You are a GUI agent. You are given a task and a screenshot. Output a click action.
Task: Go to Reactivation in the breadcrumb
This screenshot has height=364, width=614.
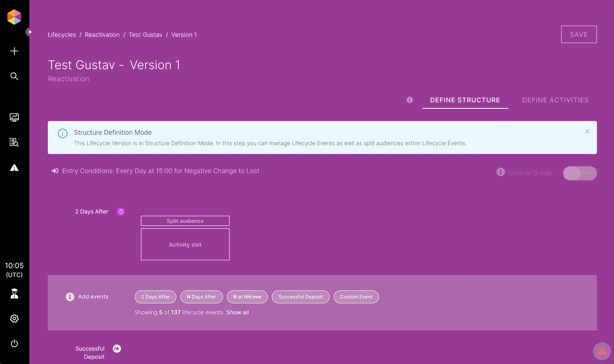[x=102, y=35]
